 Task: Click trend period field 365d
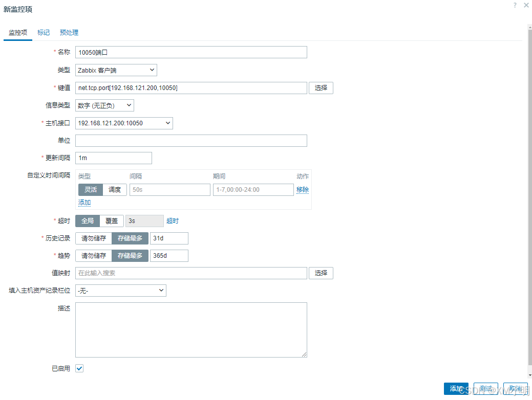pos(169,256)
